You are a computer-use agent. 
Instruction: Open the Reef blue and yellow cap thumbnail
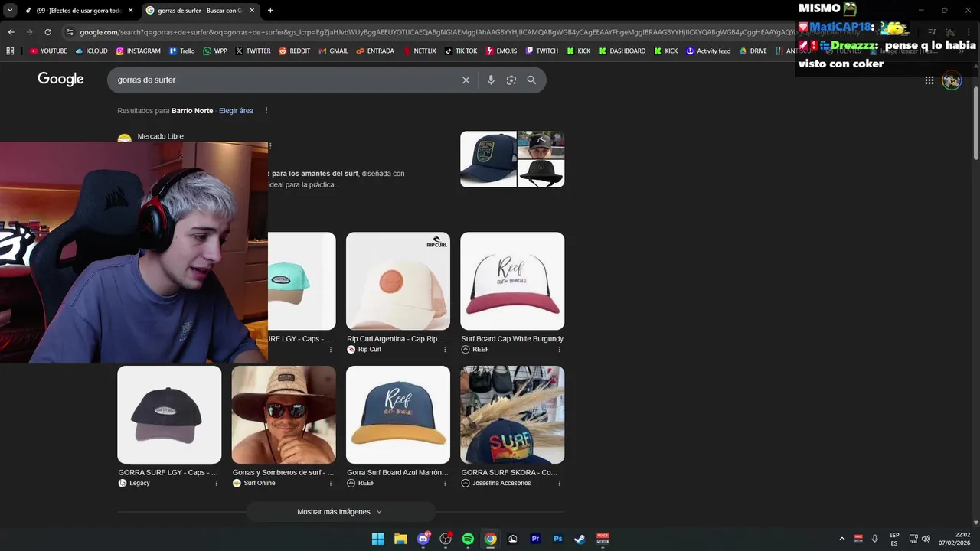pos(398,415)
